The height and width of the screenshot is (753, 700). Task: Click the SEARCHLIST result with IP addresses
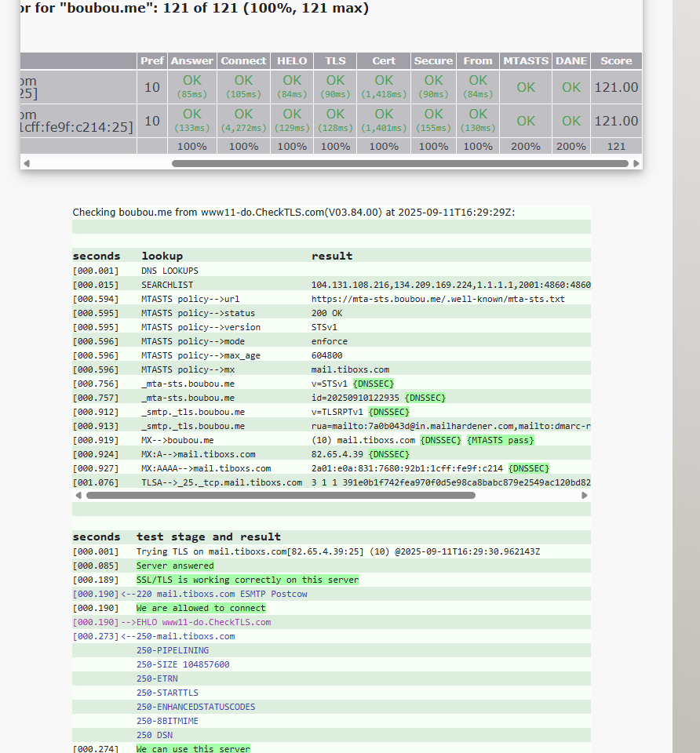[450, 285]
